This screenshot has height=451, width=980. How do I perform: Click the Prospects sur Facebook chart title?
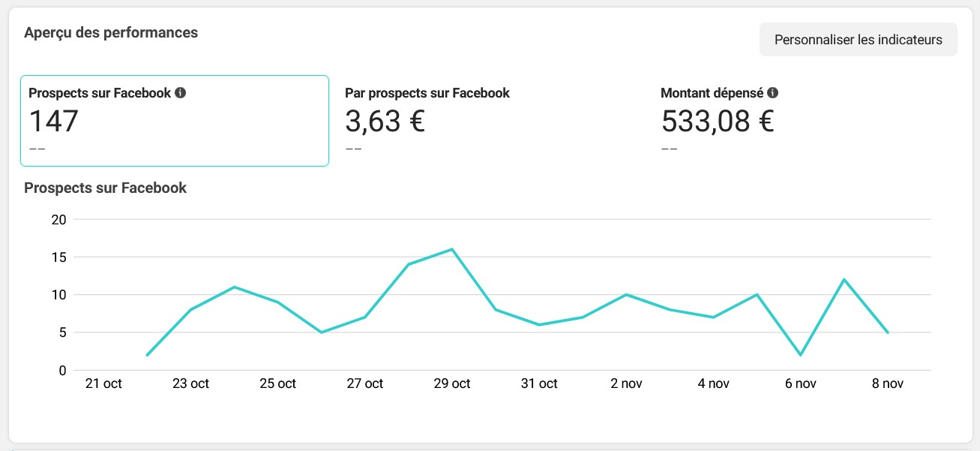tap(105, 188)
